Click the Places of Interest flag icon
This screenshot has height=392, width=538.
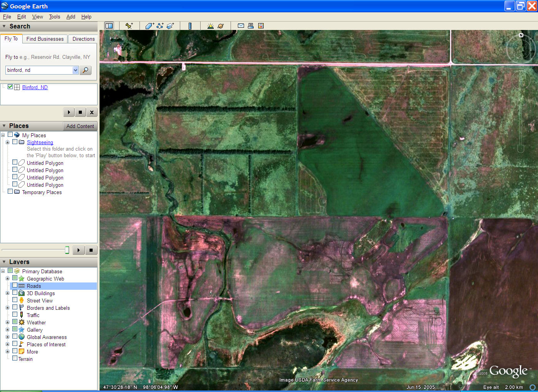(22, 344)
